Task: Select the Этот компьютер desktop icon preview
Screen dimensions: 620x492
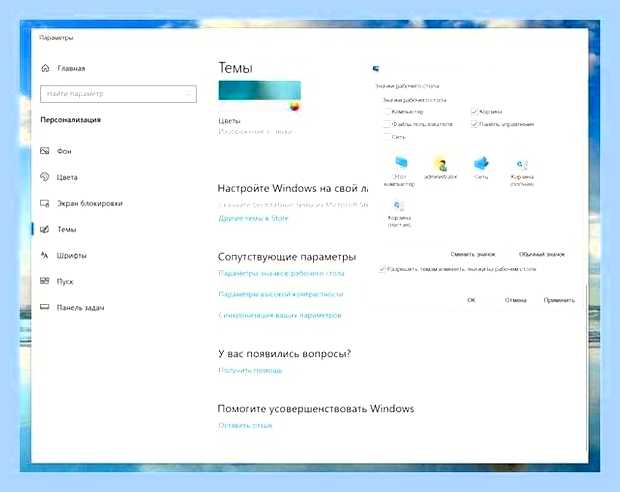Action: 400,171
